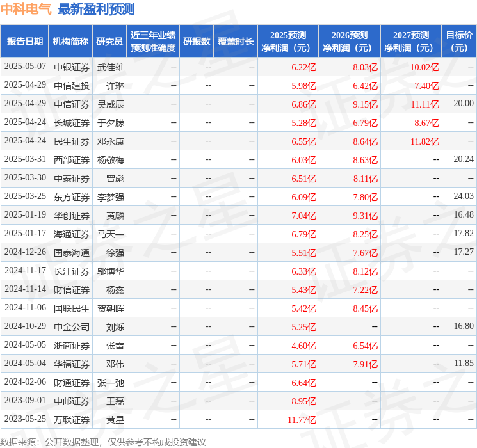Select the 11.82亿 forecast value
Screen dimensions: 477x448
point(424,141)
